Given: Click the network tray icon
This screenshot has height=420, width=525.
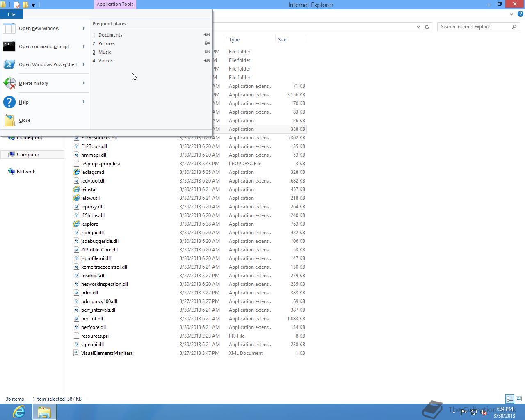Looking at the screenshot, I should (x=473, y=412).
